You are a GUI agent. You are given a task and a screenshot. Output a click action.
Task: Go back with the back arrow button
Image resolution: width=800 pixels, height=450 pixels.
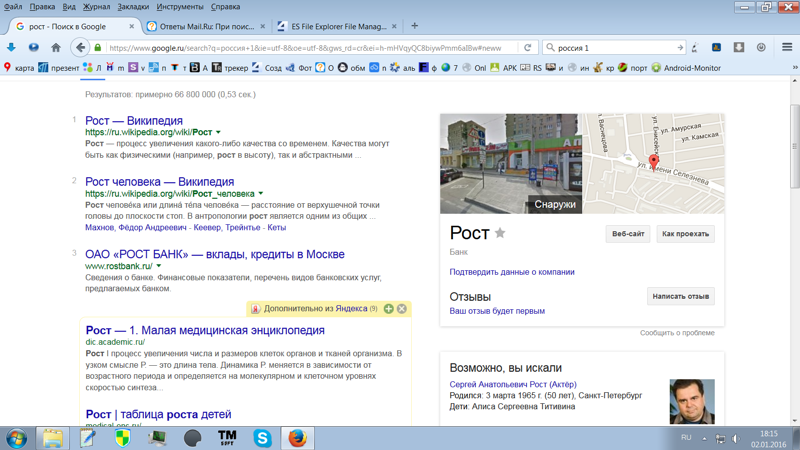click(80, 47)
